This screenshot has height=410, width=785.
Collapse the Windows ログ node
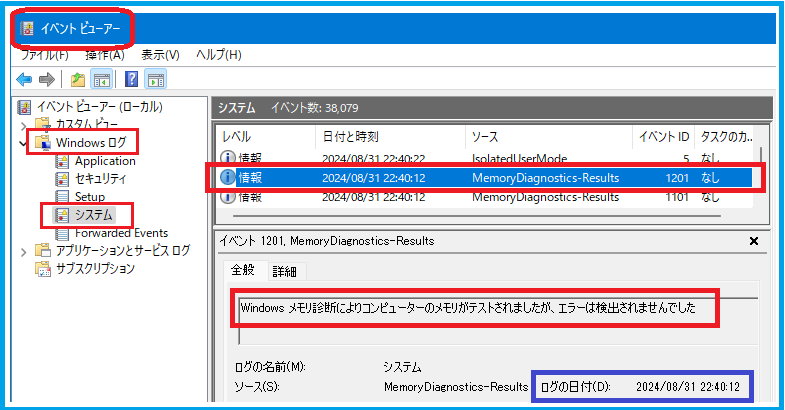tap(23, 143)
